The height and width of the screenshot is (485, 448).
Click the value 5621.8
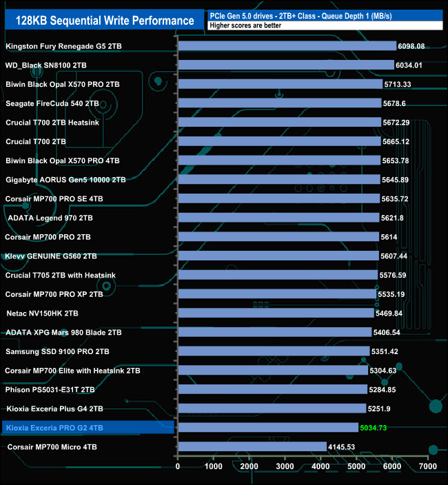pos(392,218)
